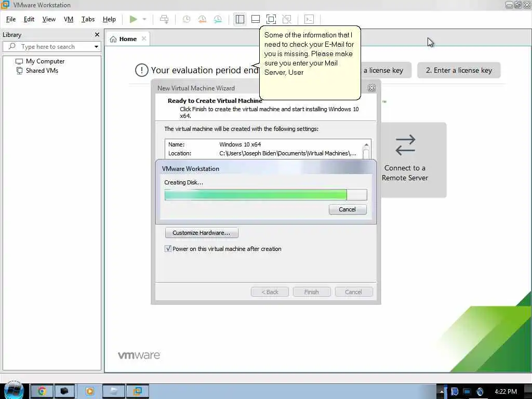Click the Send Ctrl+Alt+Del toolbar icon
Image resolution: width=532 pixels, height=399 pixels.
pyautogui.click(x=164, y=19)
